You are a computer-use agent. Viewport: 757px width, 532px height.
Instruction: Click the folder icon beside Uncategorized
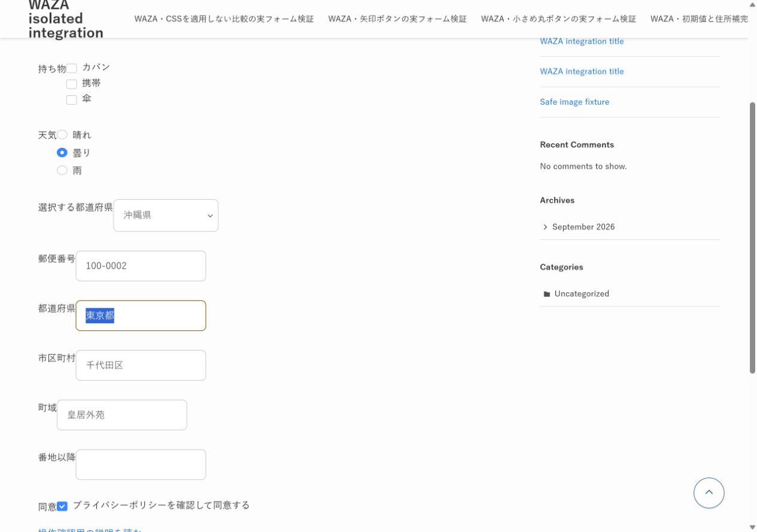(546, 294)
